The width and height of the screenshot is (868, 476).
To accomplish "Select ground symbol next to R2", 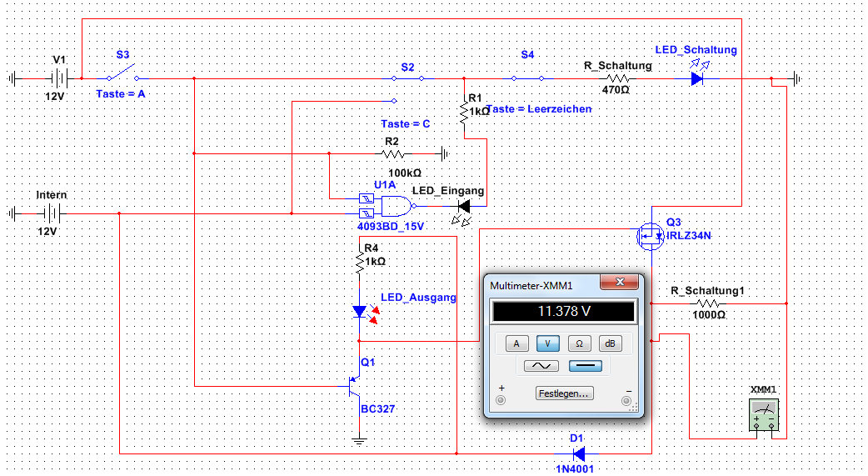I will tap(445, 153).
